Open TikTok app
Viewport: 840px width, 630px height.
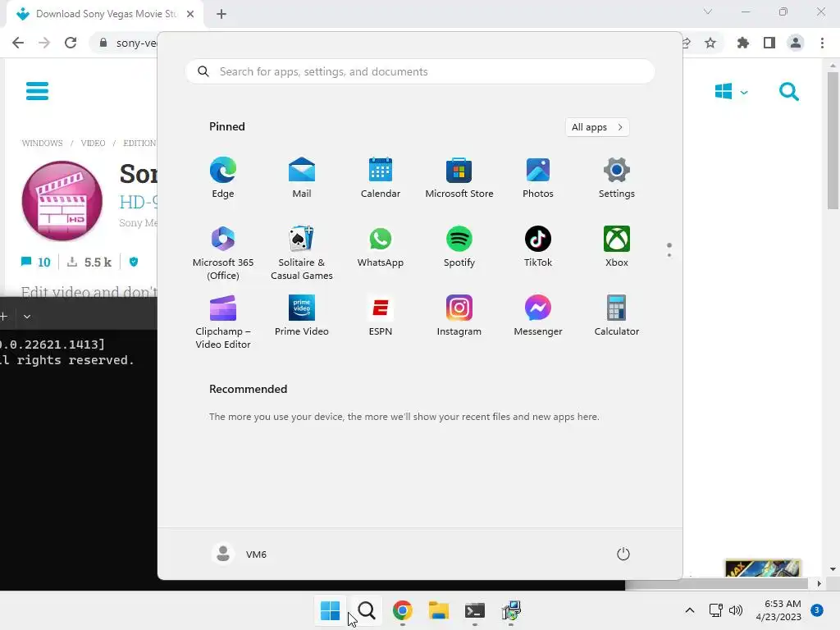[x=538, y=247]
